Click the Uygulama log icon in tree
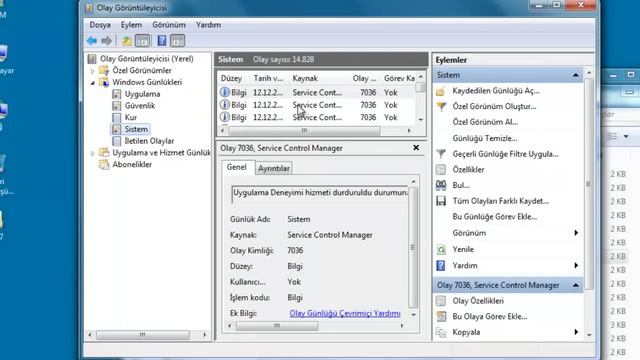Image resolution: width=640 pixels, height=360 pixels. [117, 94]
